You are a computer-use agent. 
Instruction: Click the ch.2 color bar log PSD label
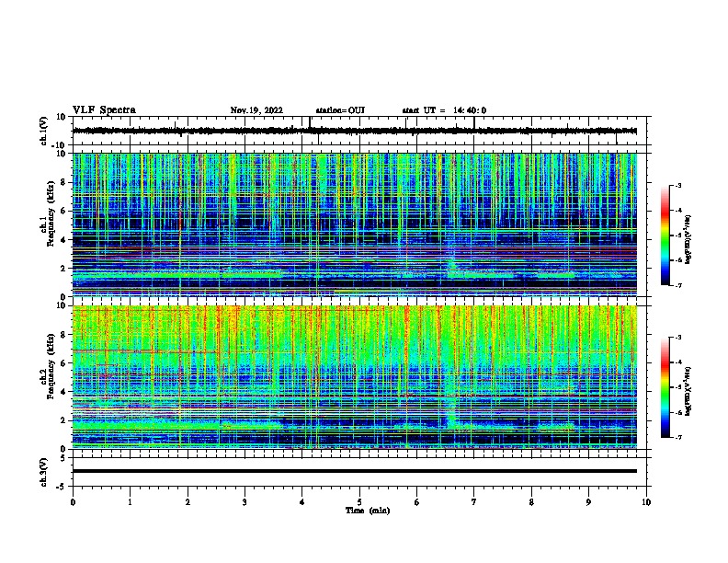pos(688,391)
